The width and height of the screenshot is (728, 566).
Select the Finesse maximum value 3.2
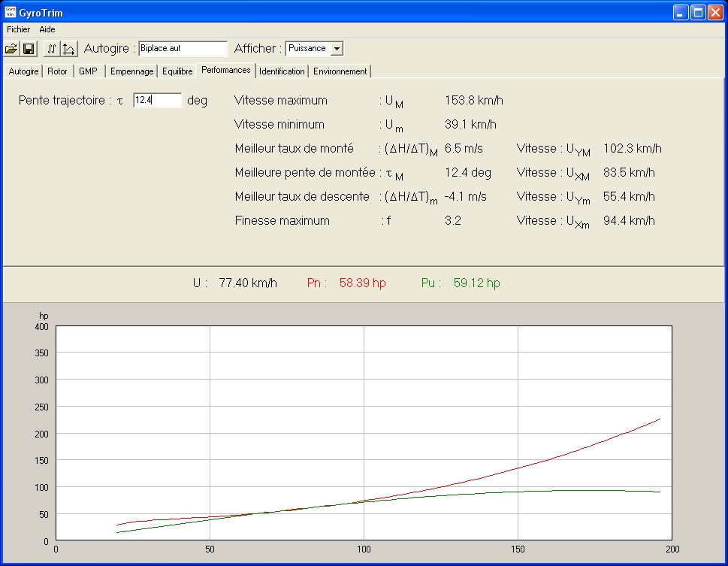tap(453, 221)
